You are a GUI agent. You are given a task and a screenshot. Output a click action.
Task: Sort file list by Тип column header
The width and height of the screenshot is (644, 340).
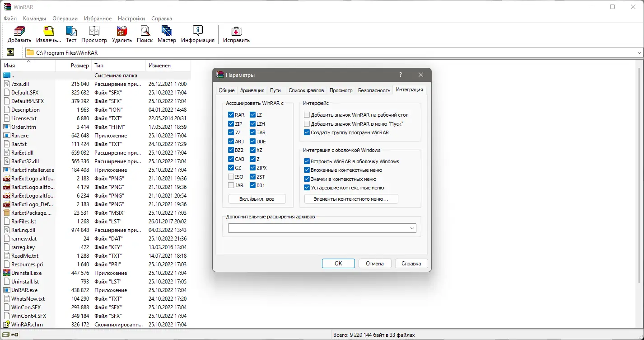118,66
